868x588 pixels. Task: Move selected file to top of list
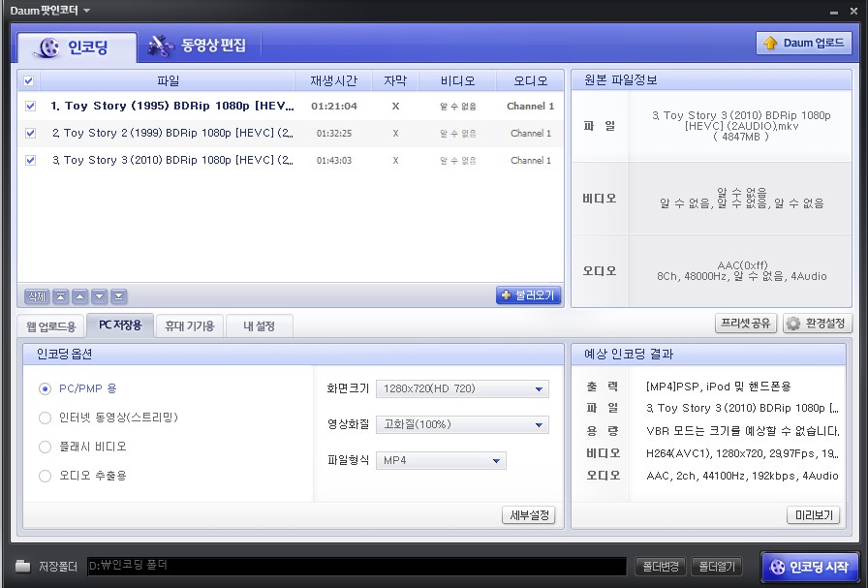coord(61,296)
